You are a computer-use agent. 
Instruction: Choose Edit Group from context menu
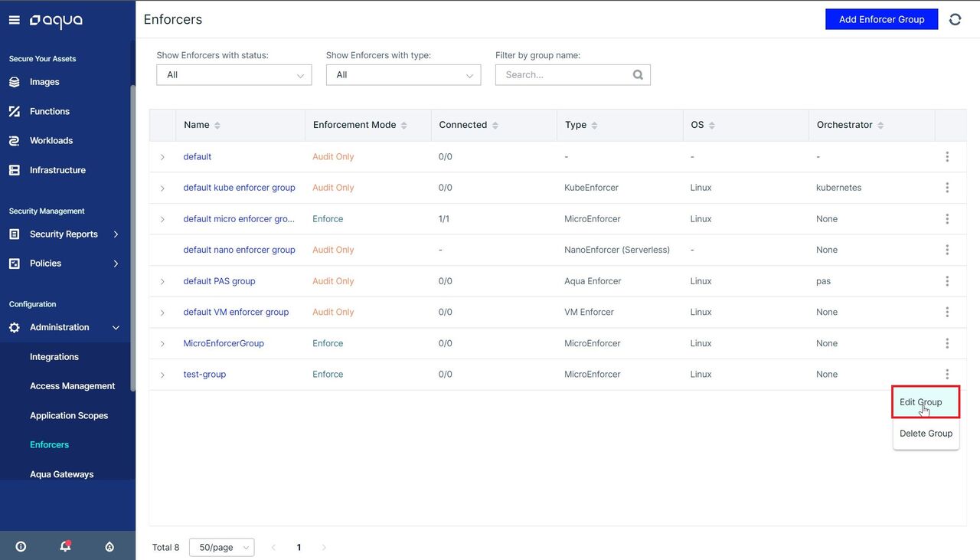[926, 402]
